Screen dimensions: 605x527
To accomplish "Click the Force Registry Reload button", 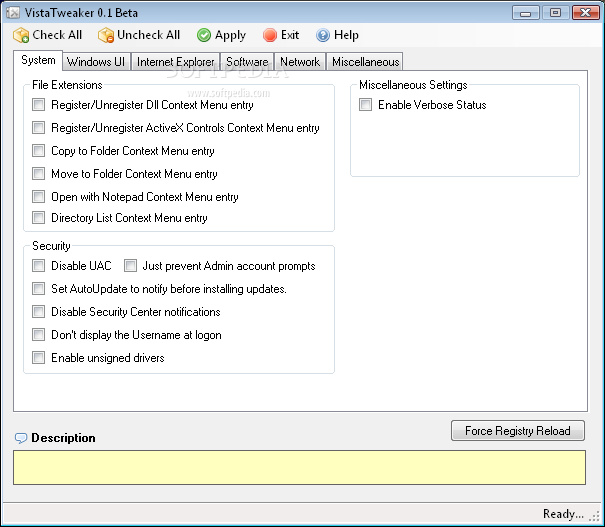I will click(517, 431).
